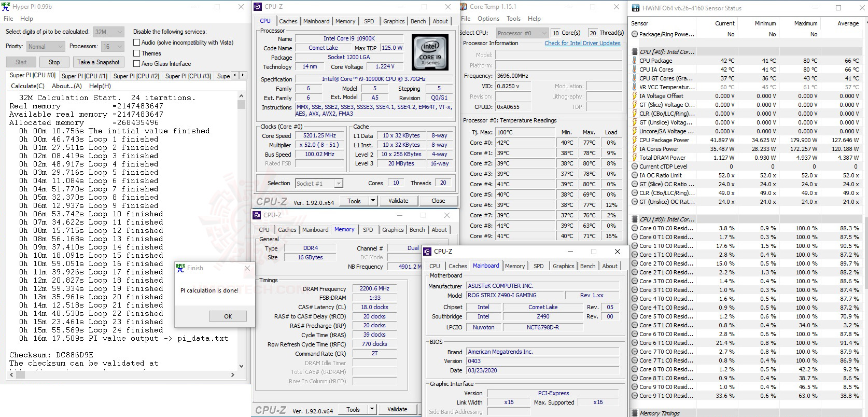
Task: Check the Themes service checkbox
Action: (x=137, y=53)
